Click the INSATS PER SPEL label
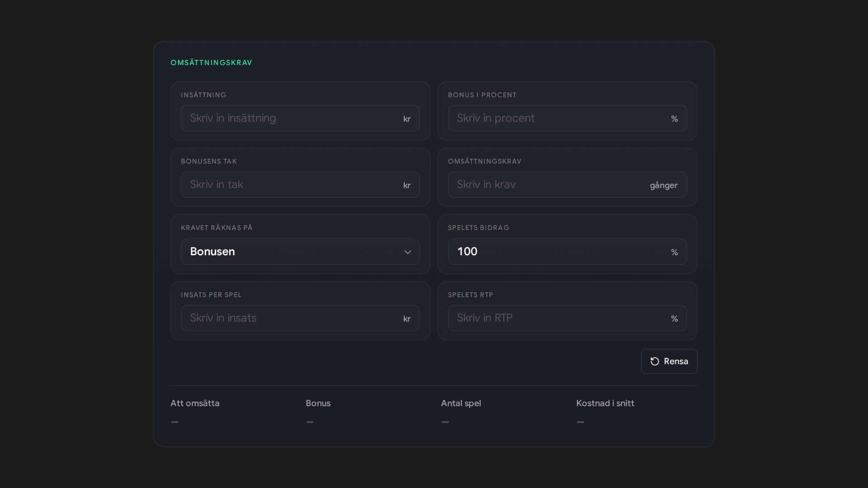Viewport: 868px width, 488px height. point(211,295)
